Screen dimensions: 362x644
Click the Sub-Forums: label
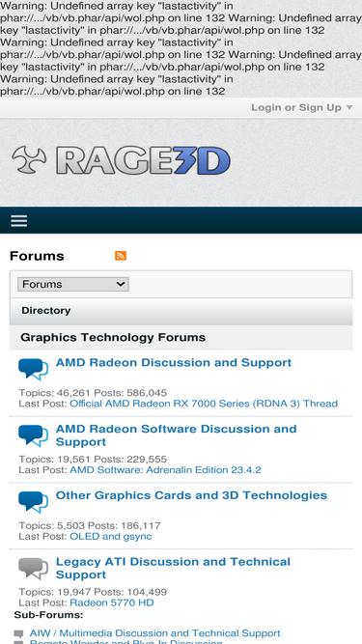pyautogui.click(x=48, y=615)
